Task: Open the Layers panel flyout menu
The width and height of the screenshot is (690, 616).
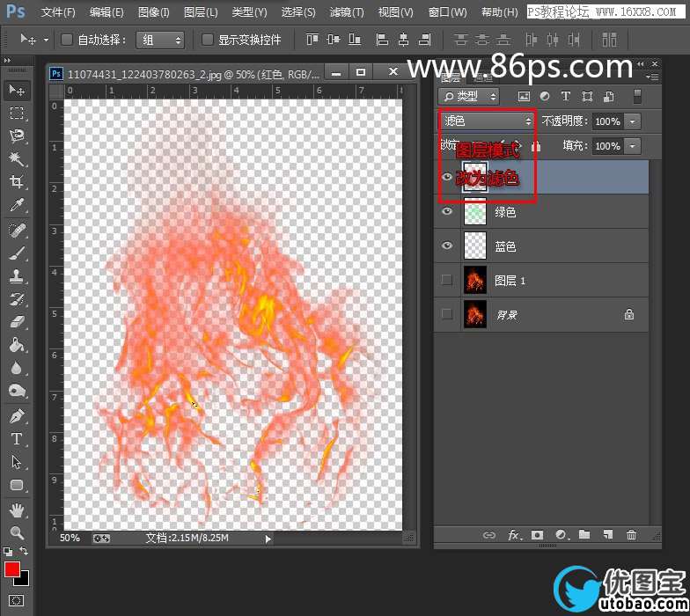Action: 653,77
